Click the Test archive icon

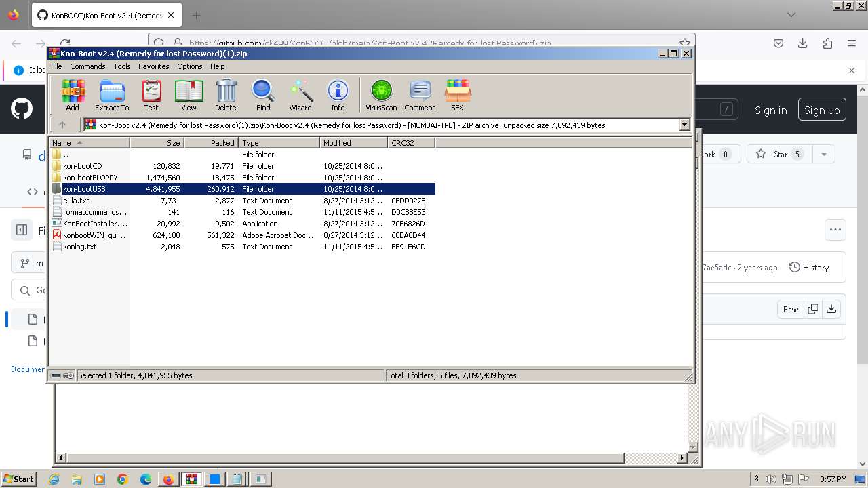(x=151, y=95)
